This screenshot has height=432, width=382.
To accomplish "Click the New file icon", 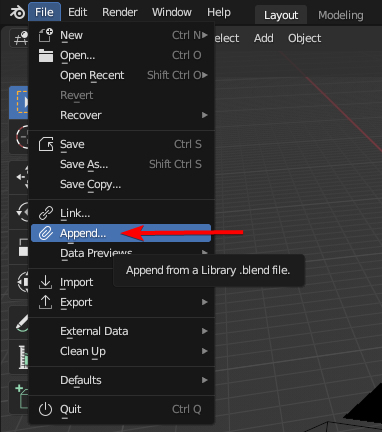I will click(46, 35).
